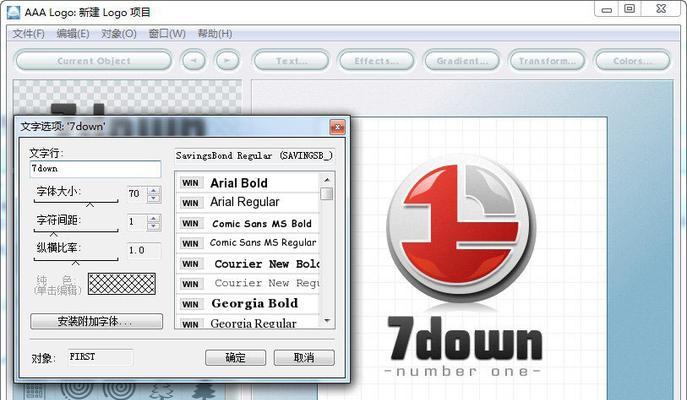This screenshot has width=687, height=400.
Task: Decrease 字符间距 with down spinner arrow
Action: pos(153,227)
